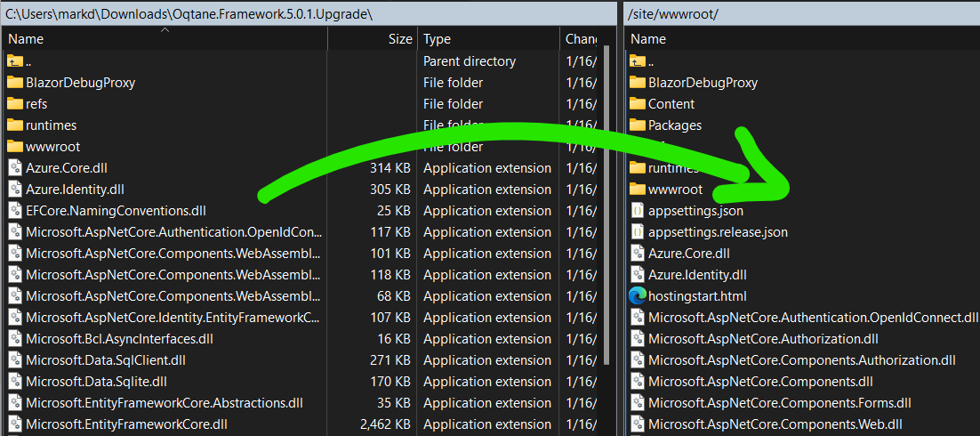Viewport: 980px width, 436px height.
Task: Select the EFCore.NamingConventions.dll file icon
Action: pos(15,210)
